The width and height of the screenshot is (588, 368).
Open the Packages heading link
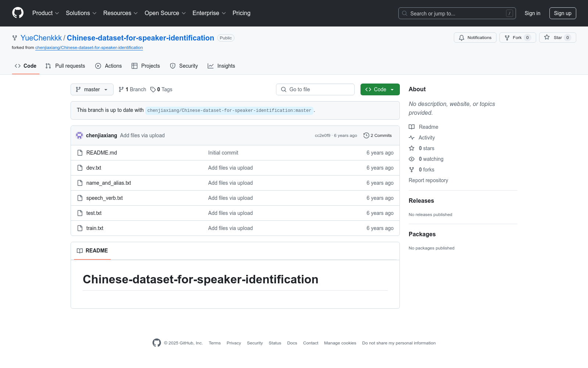[x=422, y=234]
